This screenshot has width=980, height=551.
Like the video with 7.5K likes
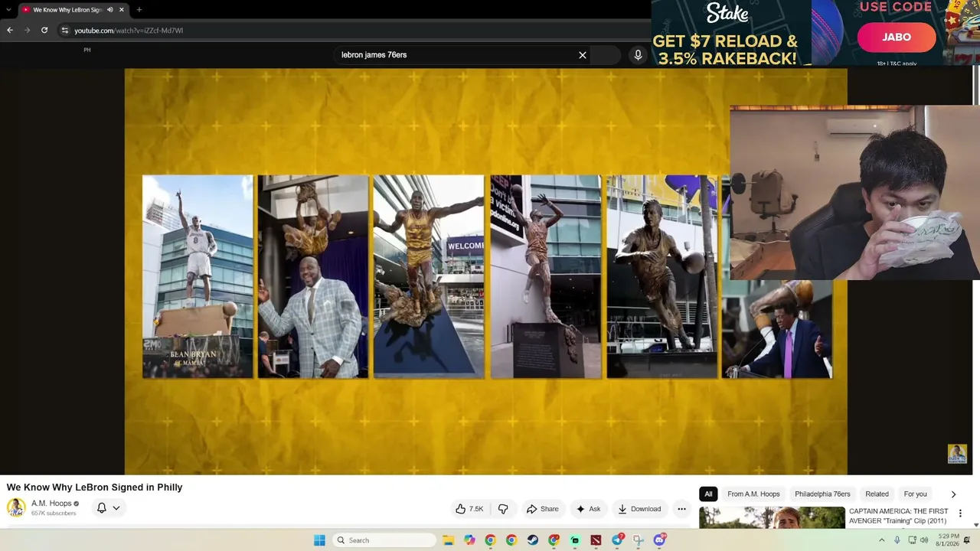[x=469, y=509]
